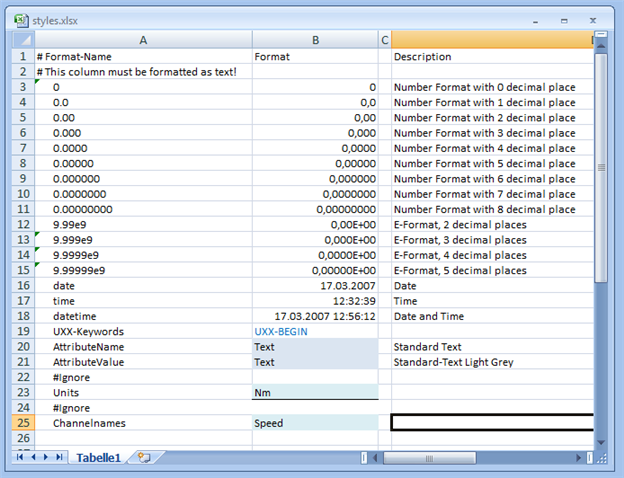Screen dimensions: 624x478
Task: Click horizontal scrollbar left arrow
Action: point(372,457)
